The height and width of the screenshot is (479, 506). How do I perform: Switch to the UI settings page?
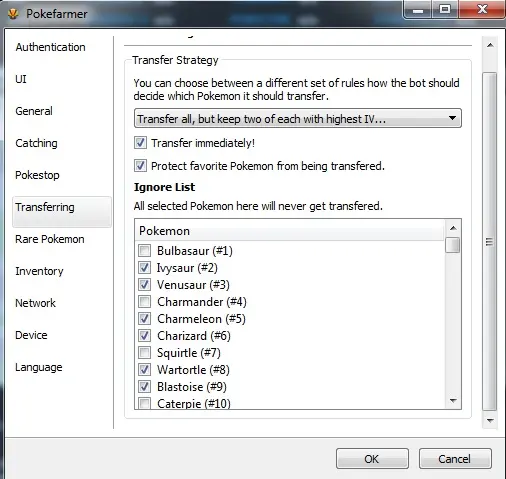click(21, 79)
